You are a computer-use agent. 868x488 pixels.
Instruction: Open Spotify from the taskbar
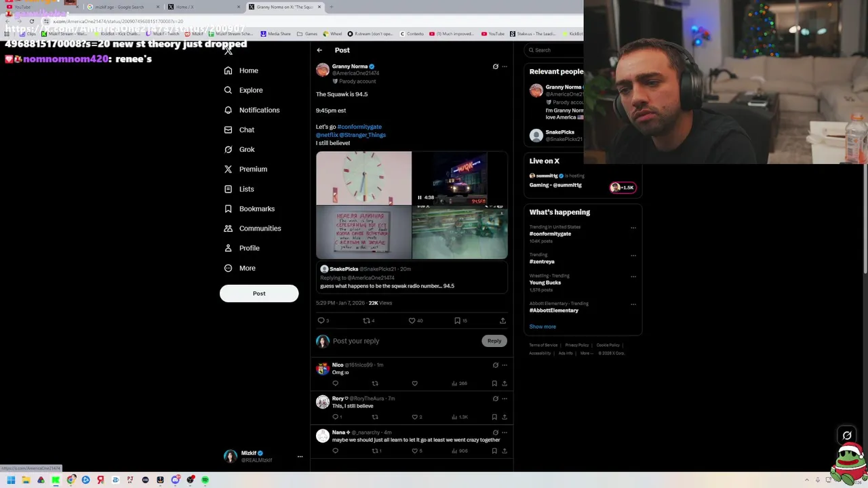(205, 480)
